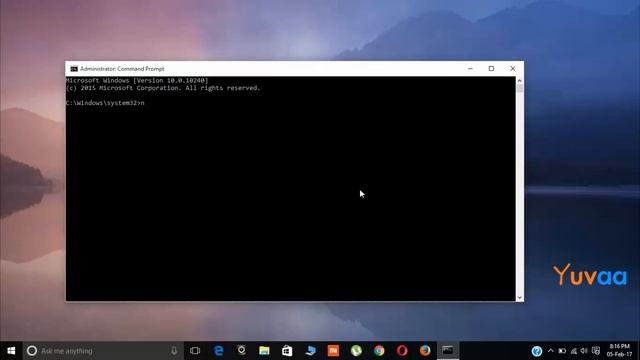Open the blue laptop icon app

point(311,351)
